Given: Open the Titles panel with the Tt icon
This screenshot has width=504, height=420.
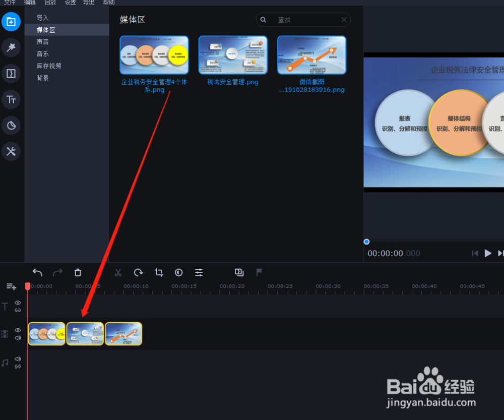Looking at the screenshot, I should point(11,99).
